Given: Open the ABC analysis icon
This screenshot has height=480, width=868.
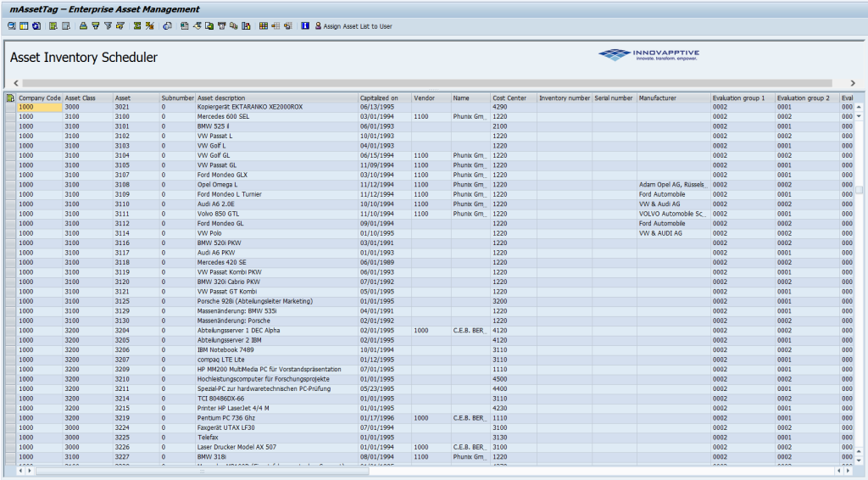Looking at the screenshot, I should (x=234, y=26).
